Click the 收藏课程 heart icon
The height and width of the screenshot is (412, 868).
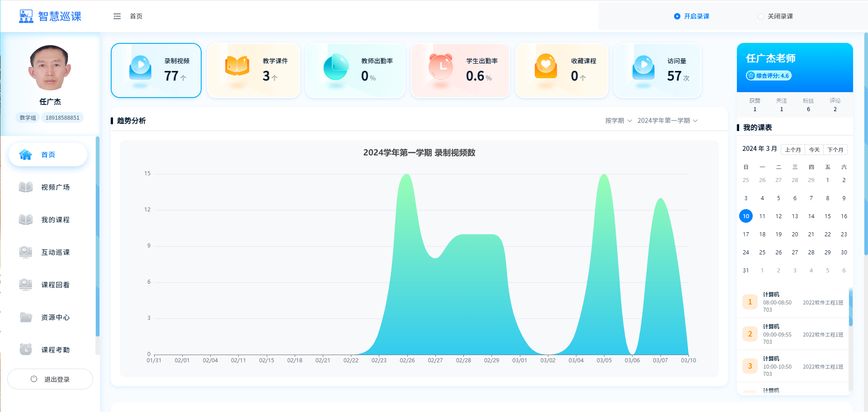tap(546, 66)
